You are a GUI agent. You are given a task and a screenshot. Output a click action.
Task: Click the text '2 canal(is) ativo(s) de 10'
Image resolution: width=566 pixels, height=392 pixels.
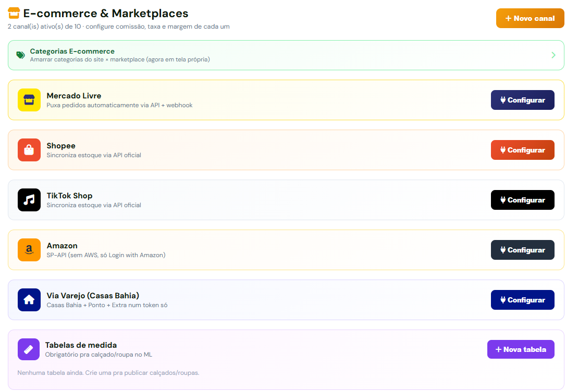44,27
